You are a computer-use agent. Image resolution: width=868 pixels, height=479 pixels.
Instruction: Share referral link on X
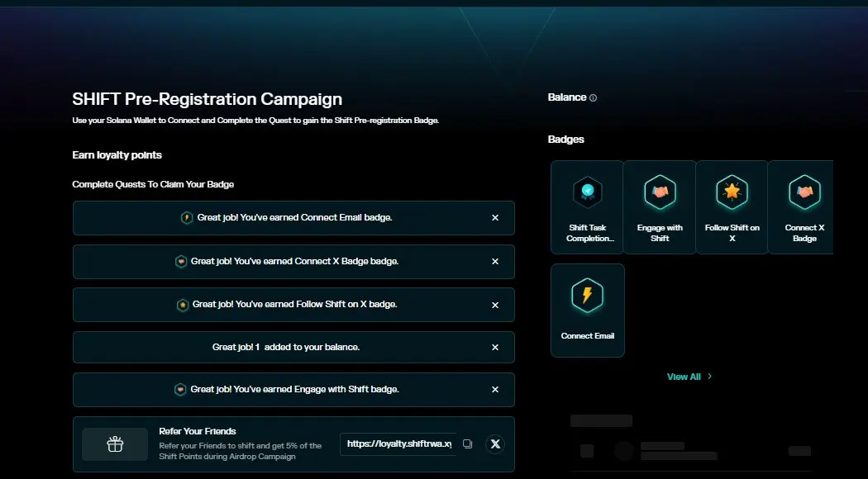pyautogui.click(x=495, y=444)
